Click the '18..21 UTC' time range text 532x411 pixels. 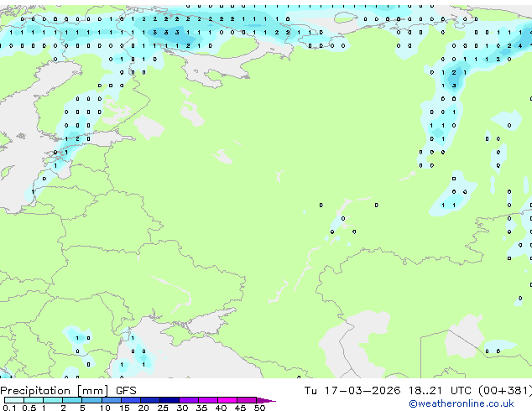(440, 391)
